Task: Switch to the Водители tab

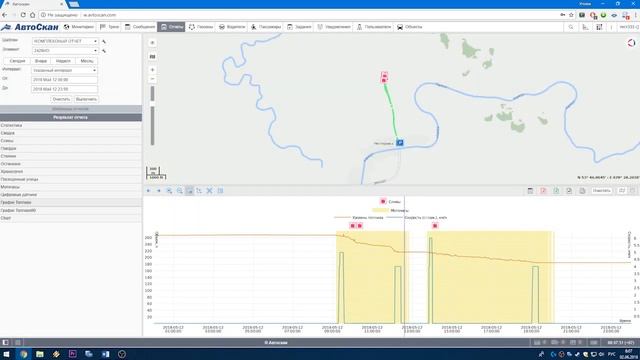Action: [232, 27]
